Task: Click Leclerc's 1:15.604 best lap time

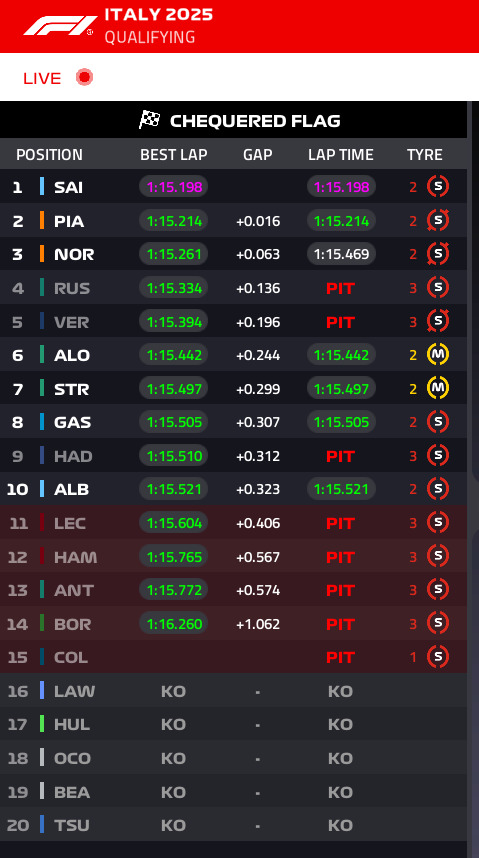Action: tap(174, 523)
